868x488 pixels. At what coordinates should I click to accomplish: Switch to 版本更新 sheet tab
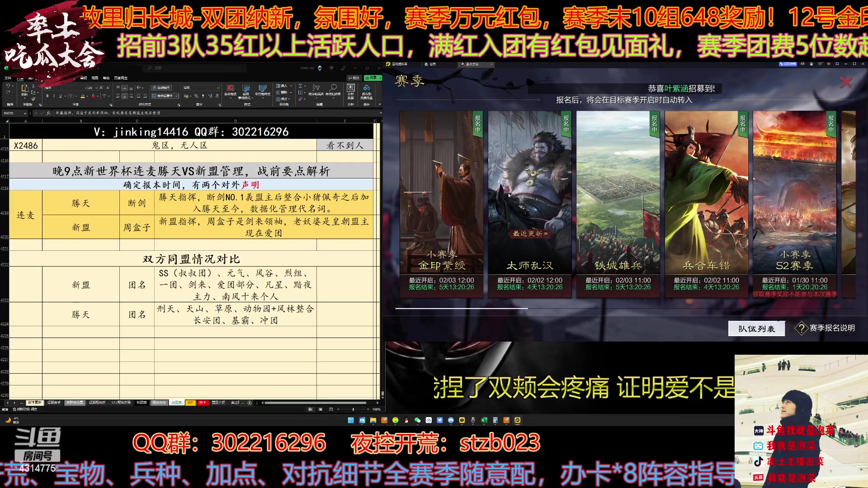[34, 403]
